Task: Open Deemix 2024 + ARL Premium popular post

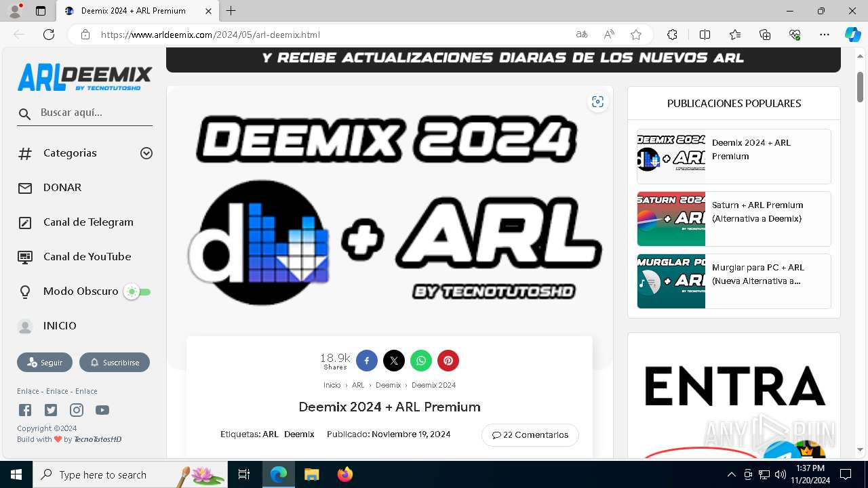Action: pos(734,157)
